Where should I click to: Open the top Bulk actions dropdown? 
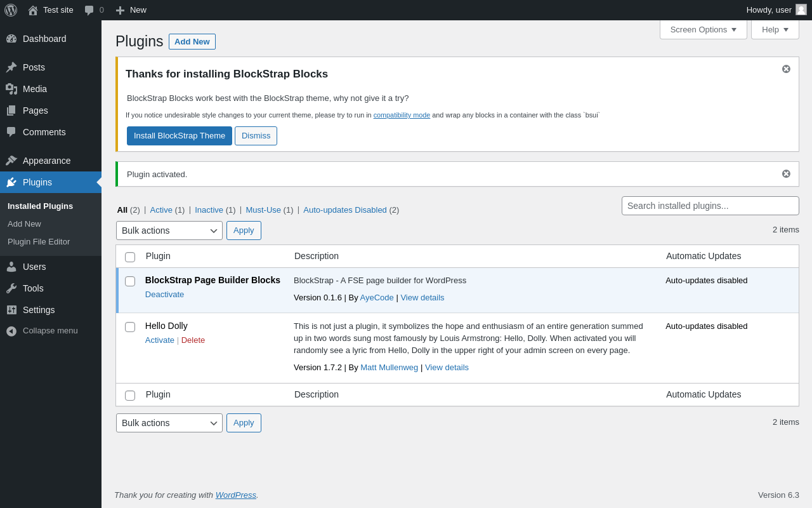tap(169, 231)
